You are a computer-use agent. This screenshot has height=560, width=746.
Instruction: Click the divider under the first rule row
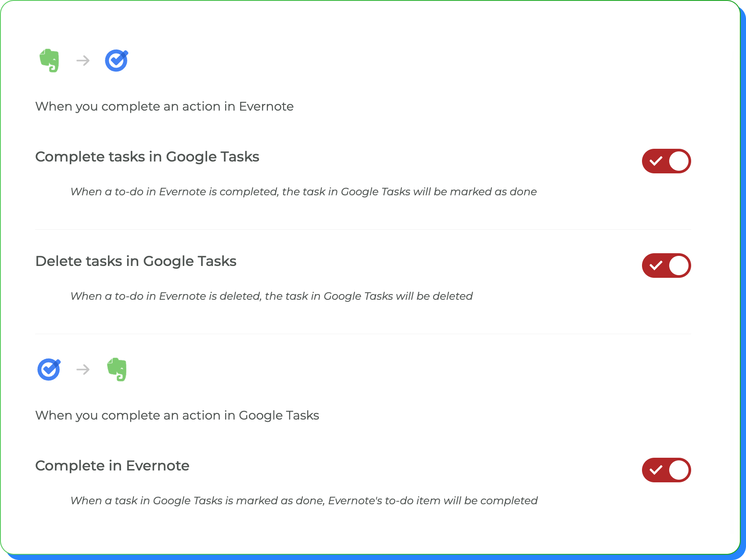coord(363,230)
